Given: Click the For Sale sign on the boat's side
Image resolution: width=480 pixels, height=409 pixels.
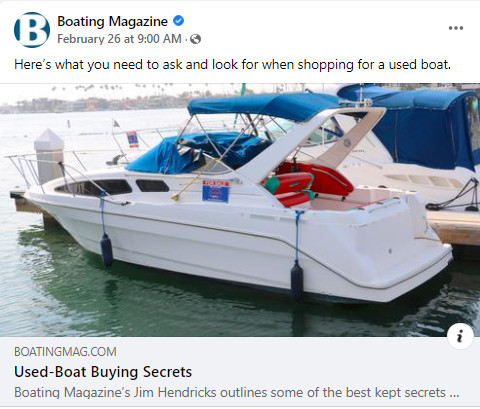Looking at the screenshot, I should [x=216, y=191].
